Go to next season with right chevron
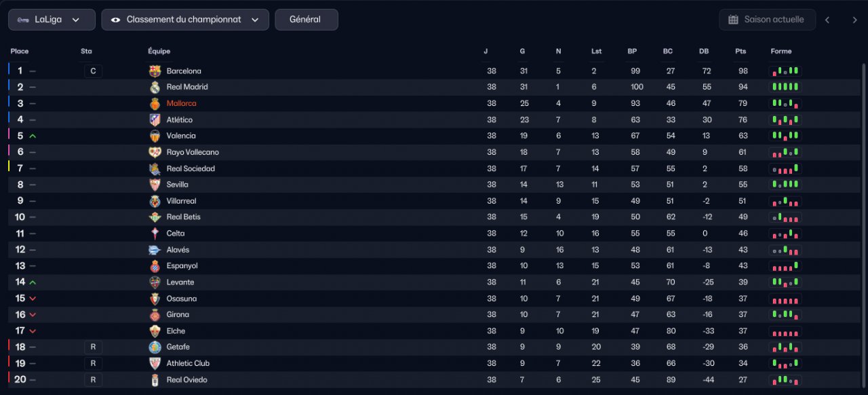 point(854,20)
